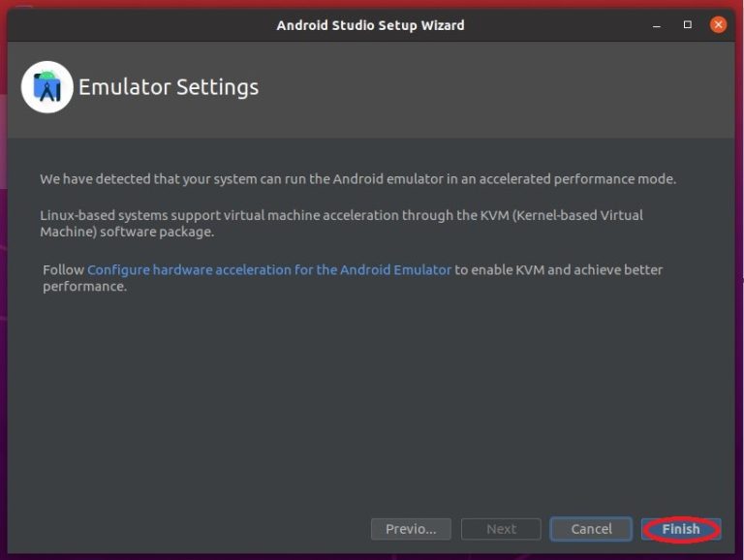
Task: Click the word Follow before the link
Action: click(63, 269)
